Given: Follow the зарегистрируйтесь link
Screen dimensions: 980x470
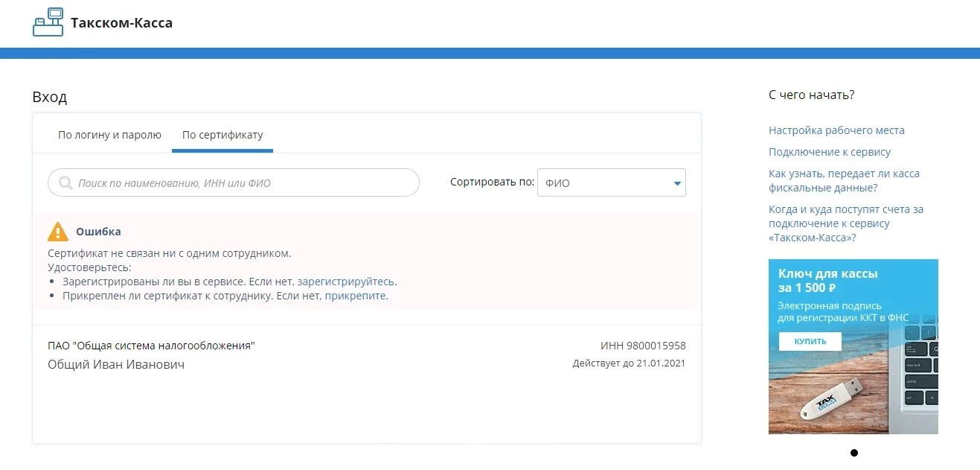Looking at the screenshot, I should (345, 282).
